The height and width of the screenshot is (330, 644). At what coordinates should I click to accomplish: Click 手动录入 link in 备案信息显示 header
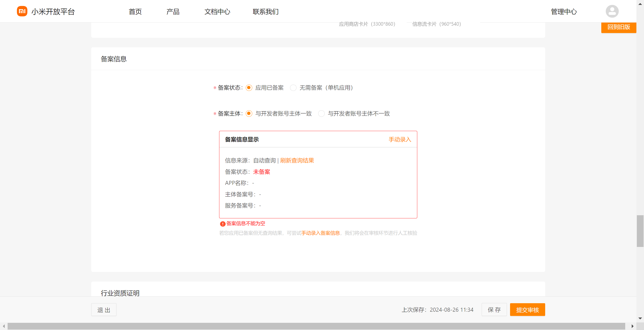[400, 139]
